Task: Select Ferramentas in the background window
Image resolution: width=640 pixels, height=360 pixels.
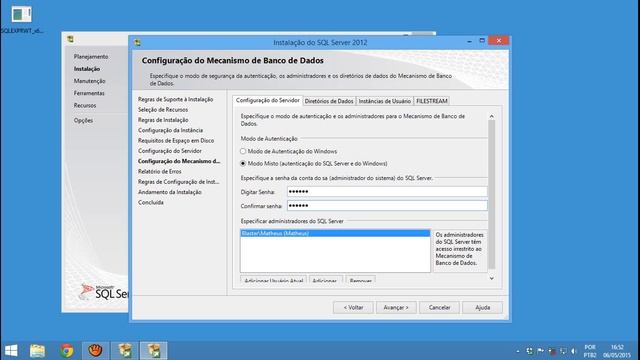Action: pos(89,93)
